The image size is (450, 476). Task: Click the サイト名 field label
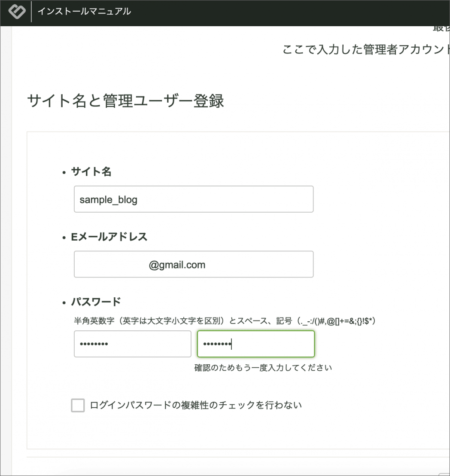click(91, 172)
